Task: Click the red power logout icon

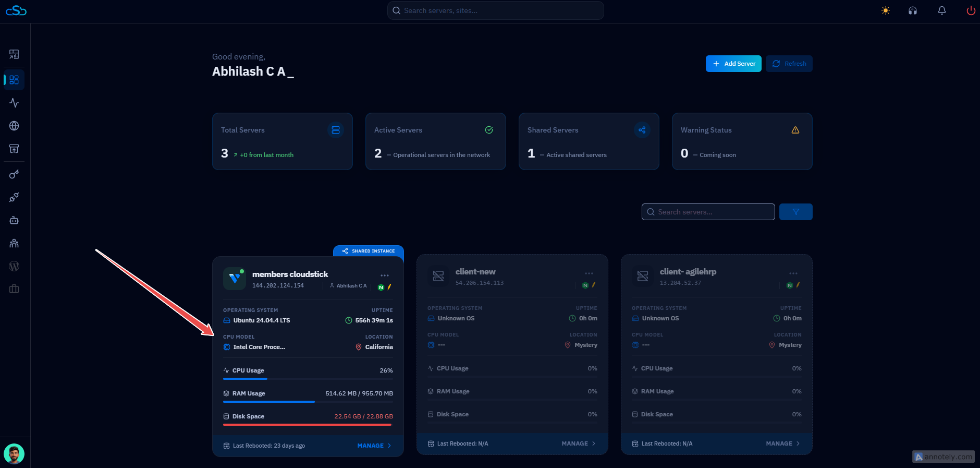Action: tap(971, 10)
